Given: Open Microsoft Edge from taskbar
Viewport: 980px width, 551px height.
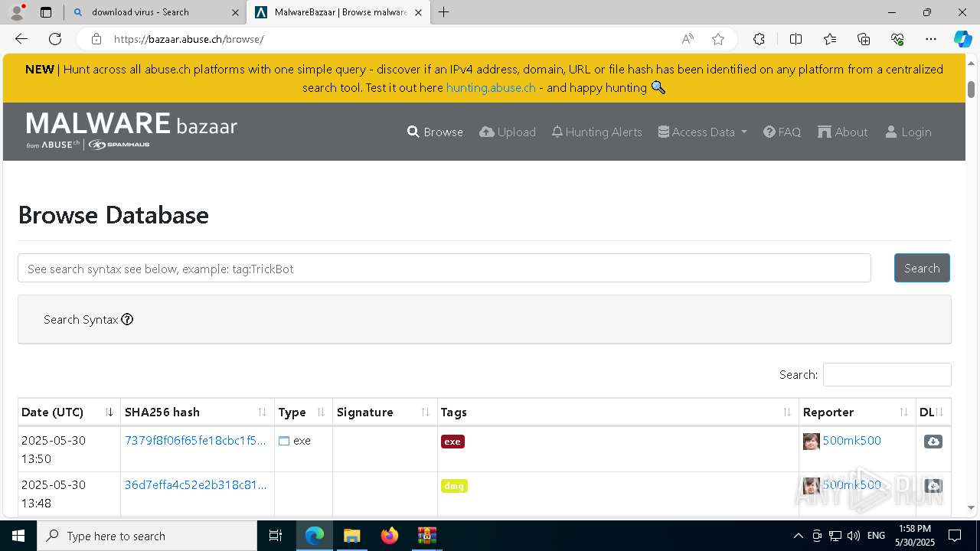Looking at the screenshot, I should tap(315, 536).
